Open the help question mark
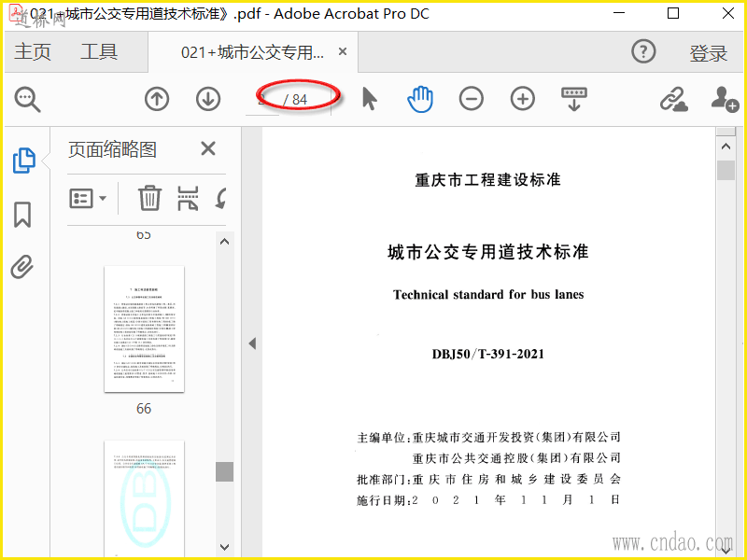The width and height of the screenshot is (747, 560). tap(643, 51)
